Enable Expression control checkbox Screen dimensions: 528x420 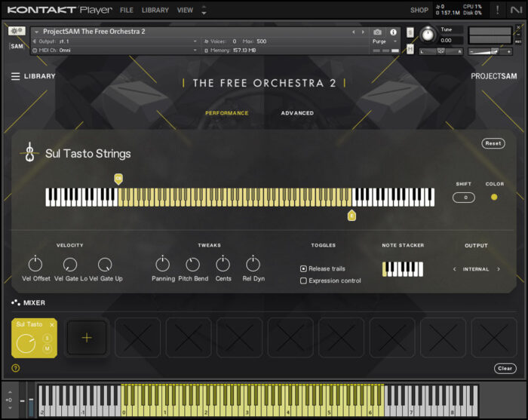tap(303, 281)
